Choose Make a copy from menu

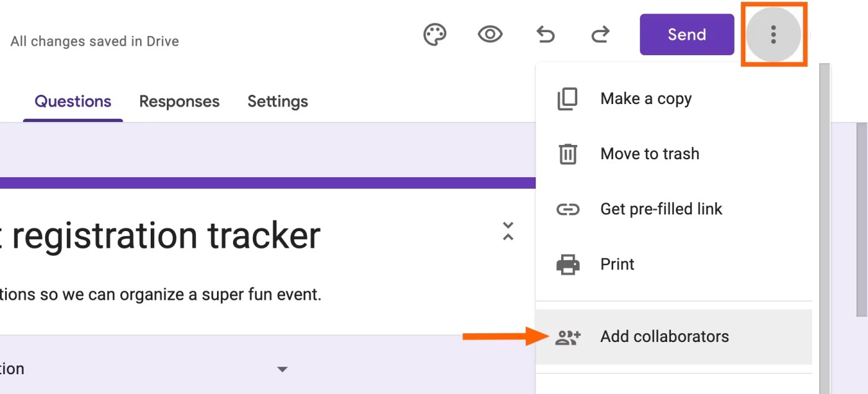coord(674,99)
